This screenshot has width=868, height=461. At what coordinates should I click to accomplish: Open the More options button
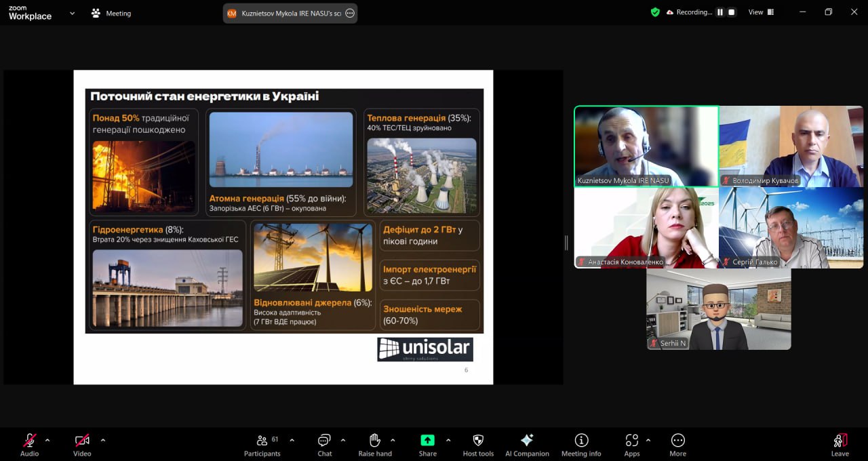(677, 444)
